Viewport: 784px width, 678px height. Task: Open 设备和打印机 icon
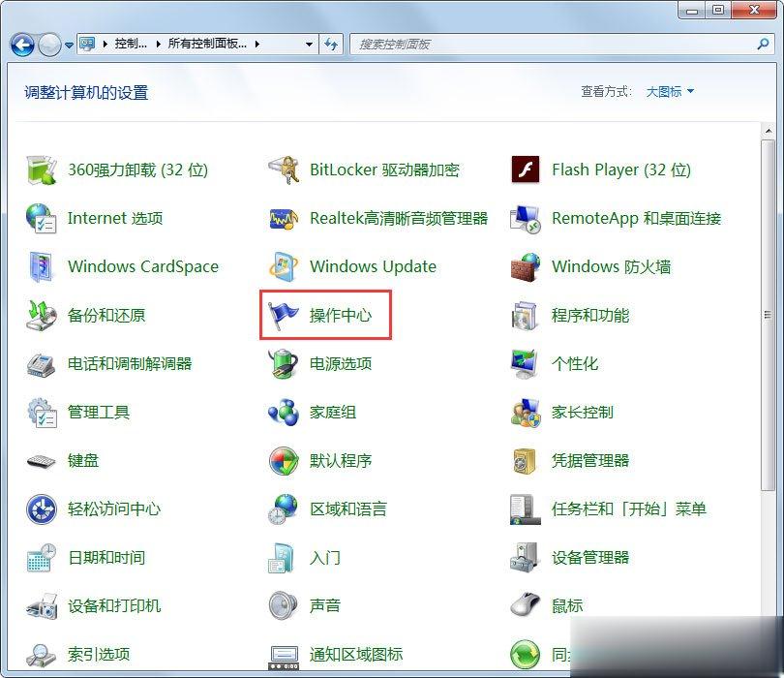(x=42, y=605)
